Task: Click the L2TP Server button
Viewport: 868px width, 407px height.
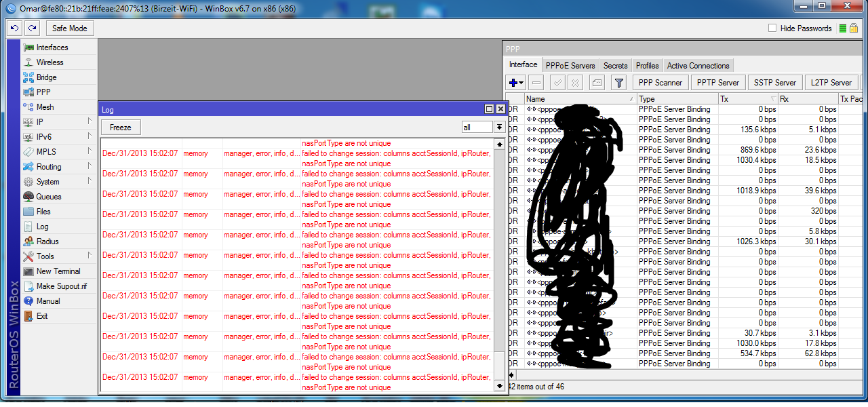Action: [831, 83]
